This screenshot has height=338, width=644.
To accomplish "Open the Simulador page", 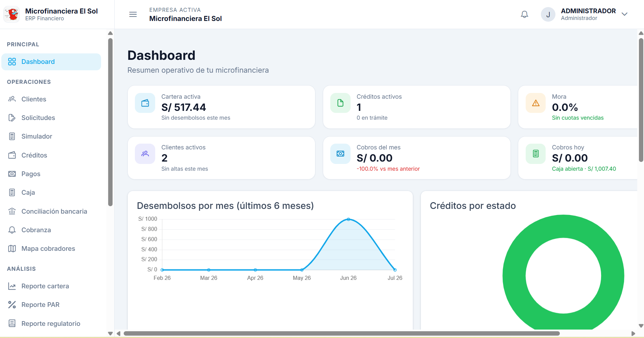I will [51, 136].
